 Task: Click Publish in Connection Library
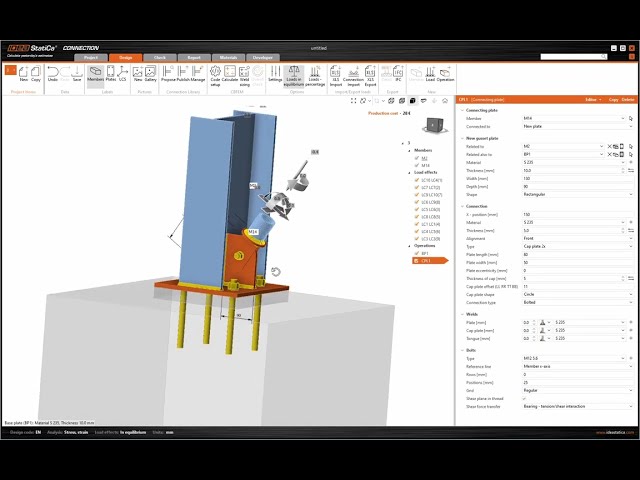click(x=183, y=74)
